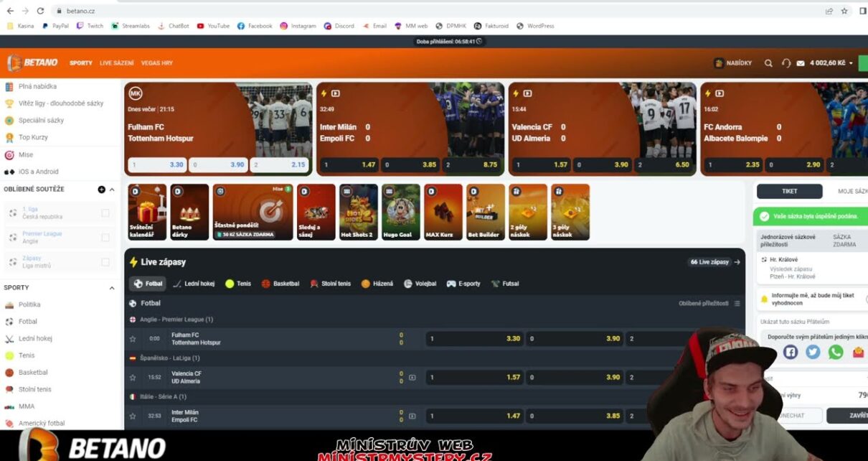Switch live matches to Házená tab
The image size is (868, 461).
[x=377, y=284]
